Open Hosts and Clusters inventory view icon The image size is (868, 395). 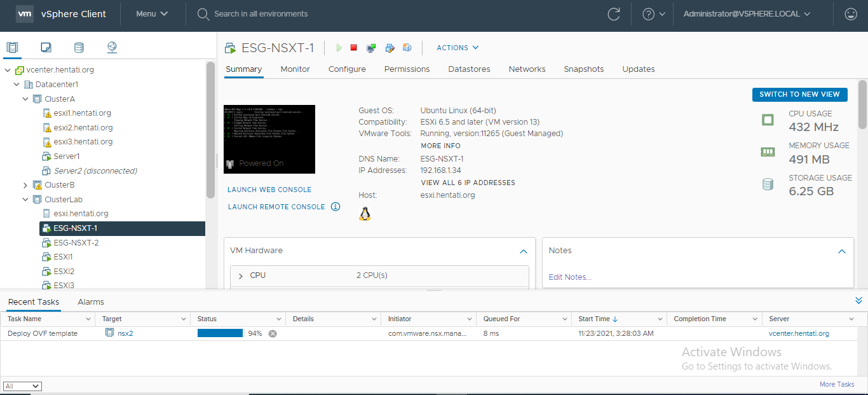pos(12,47)
